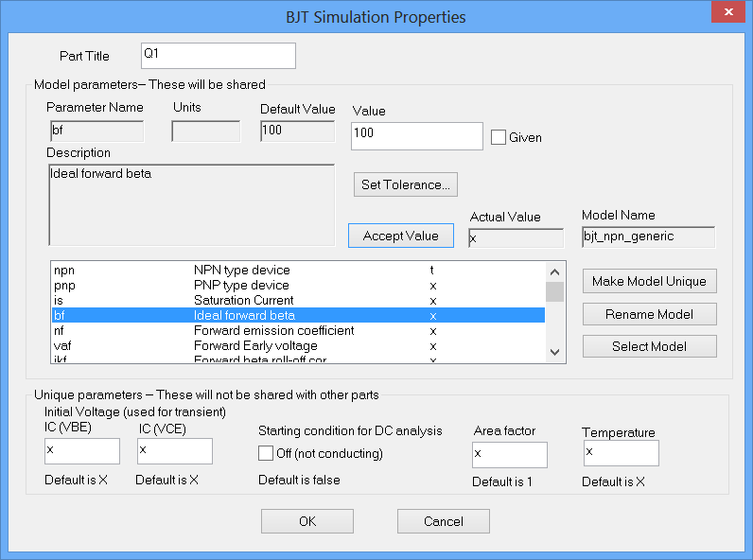Focus the Value input field
Image resolution: width=753 pixels, height=560 pixels.
tap(416, 136)
